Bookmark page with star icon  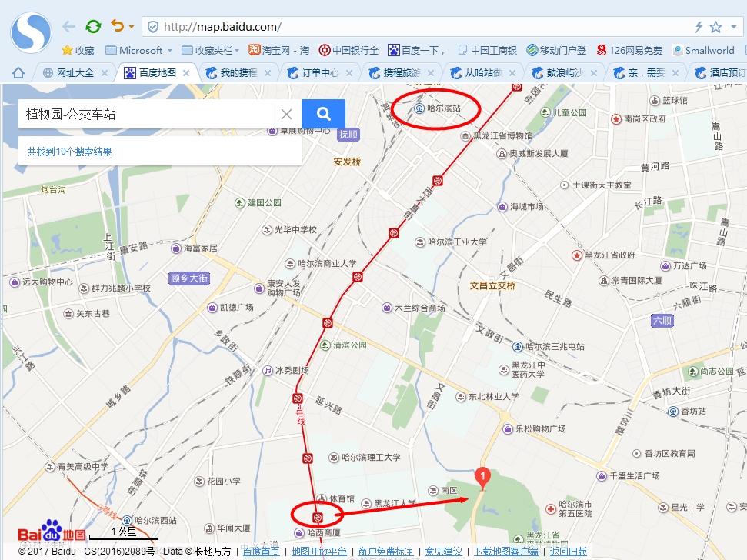(x=715, y=27)
